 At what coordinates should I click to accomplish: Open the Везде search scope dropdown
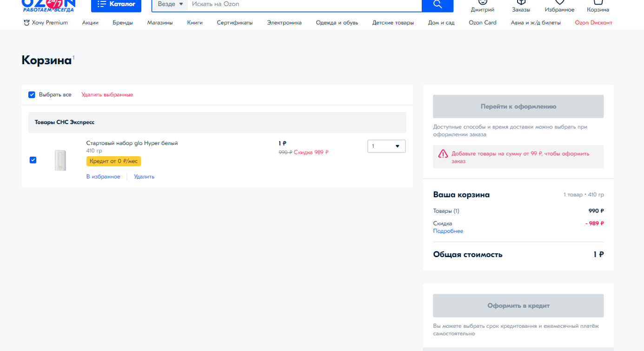coord(170,4)
